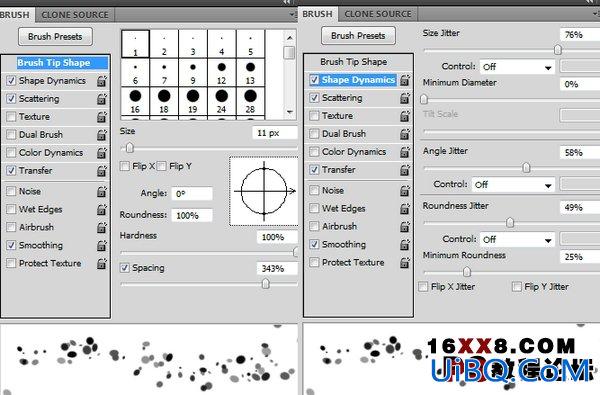Toggle lock icon for Dual Brush in right panel
Screen dimensions: 600x395
pyautogui.click(x=405, y=134)
